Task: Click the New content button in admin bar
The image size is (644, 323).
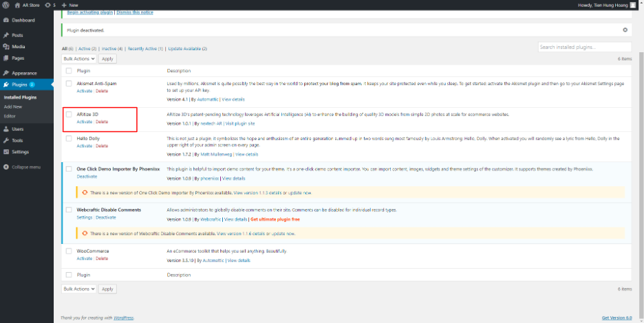Action: tap(69, 5)
